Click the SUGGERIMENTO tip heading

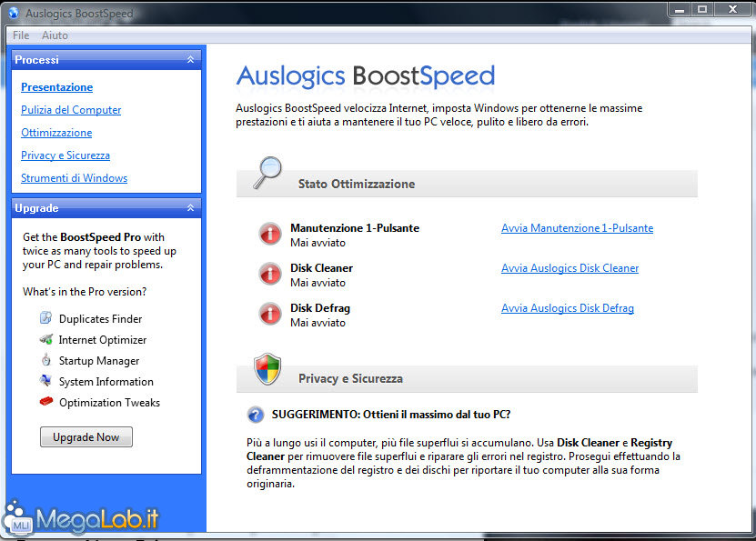click(391, 415)
